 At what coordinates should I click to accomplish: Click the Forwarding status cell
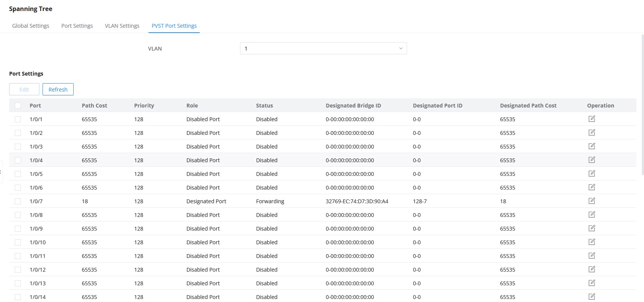point(270,201)
